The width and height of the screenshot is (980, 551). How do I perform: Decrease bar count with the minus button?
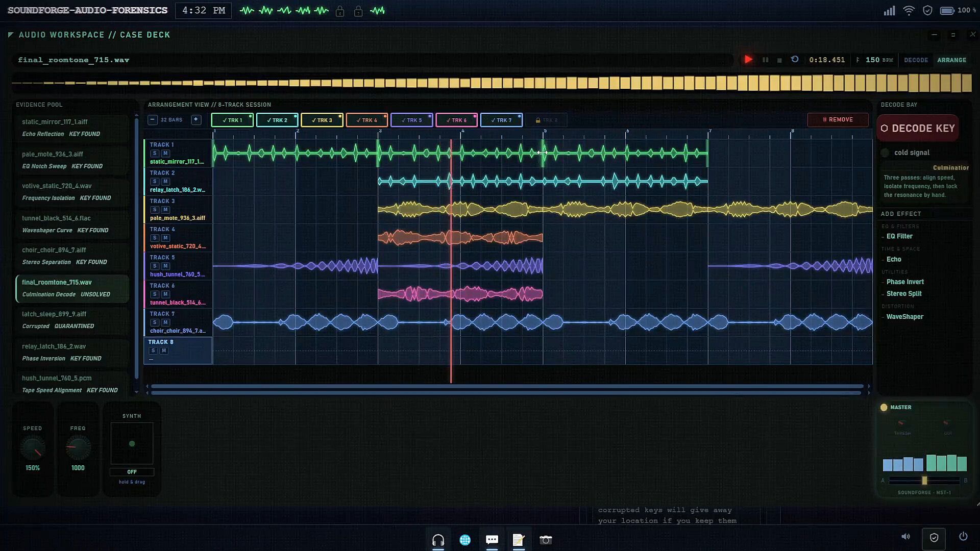(x=152, y=120)
